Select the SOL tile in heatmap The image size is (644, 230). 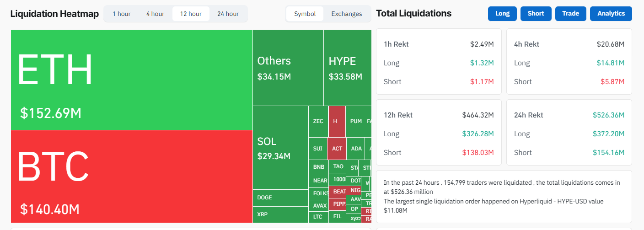click(280, 148)
